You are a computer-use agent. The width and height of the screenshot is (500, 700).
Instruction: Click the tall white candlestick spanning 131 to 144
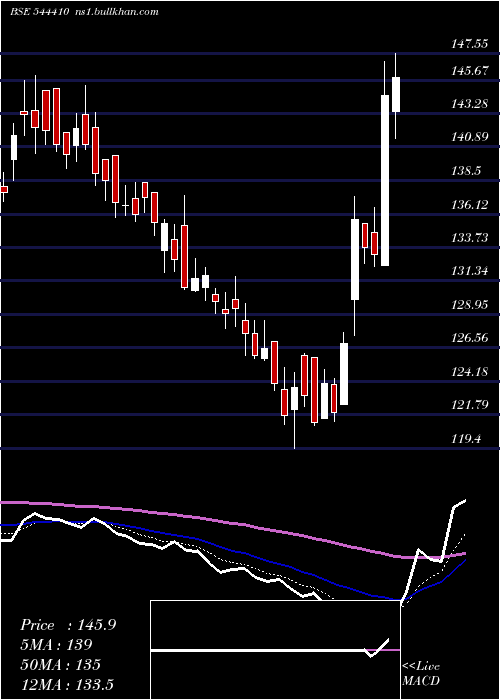point(385,180)
